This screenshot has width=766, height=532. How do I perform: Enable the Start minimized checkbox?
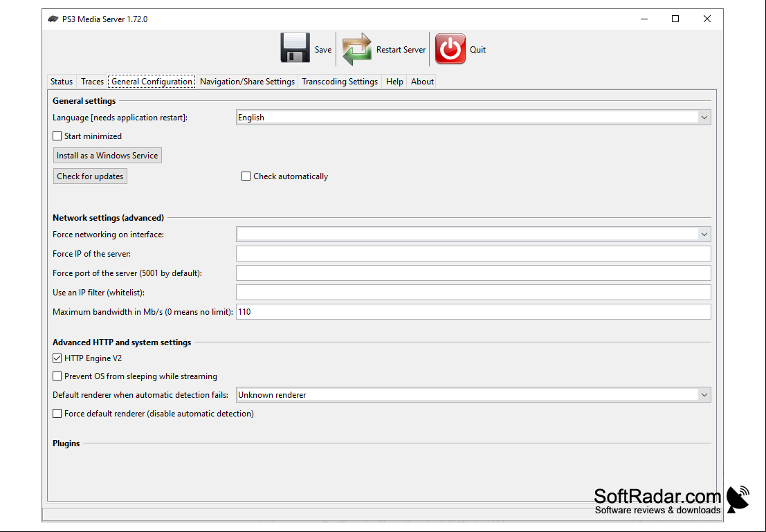coord(57,136)
